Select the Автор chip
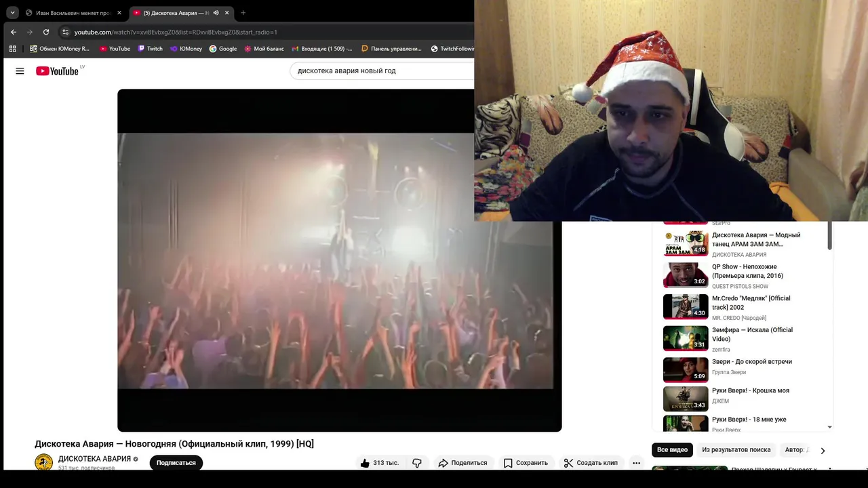Screen dimensions: 868x488 pyautogui.click(x=795, y=450)
